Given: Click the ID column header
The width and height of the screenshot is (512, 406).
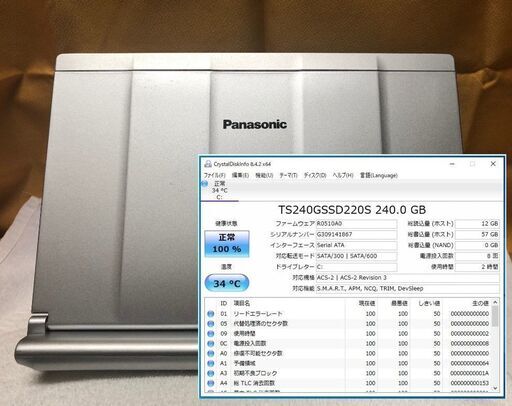Looking at the screenshot, I should [x=224, y=303].
